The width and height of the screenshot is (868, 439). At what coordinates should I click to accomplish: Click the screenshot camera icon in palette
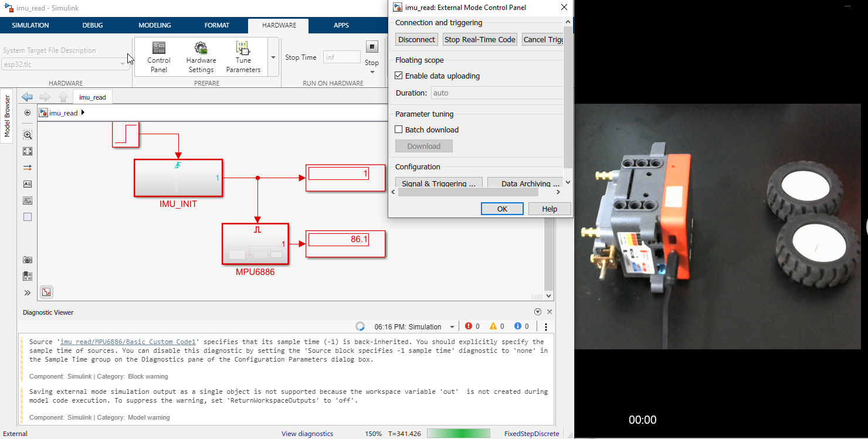pos(28,260)
